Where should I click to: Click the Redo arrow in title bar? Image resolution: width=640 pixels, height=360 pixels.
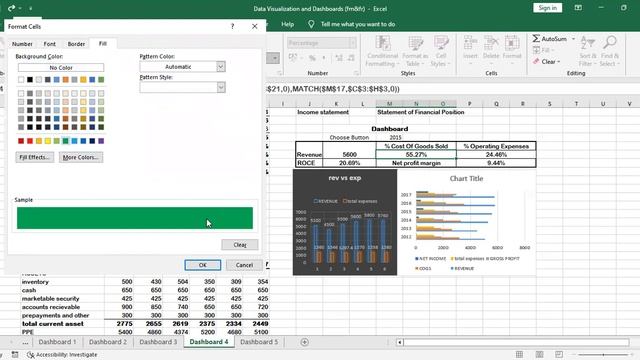pyautogui.click(x=11, y=8)
